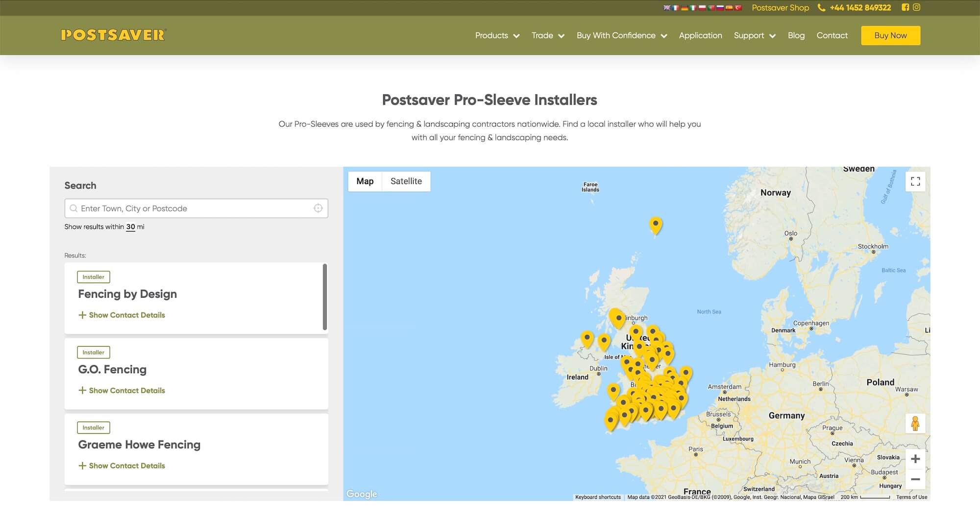980x517 pixels.
Task: Click the Google logo on map
Action: click(x=362, y=494)
